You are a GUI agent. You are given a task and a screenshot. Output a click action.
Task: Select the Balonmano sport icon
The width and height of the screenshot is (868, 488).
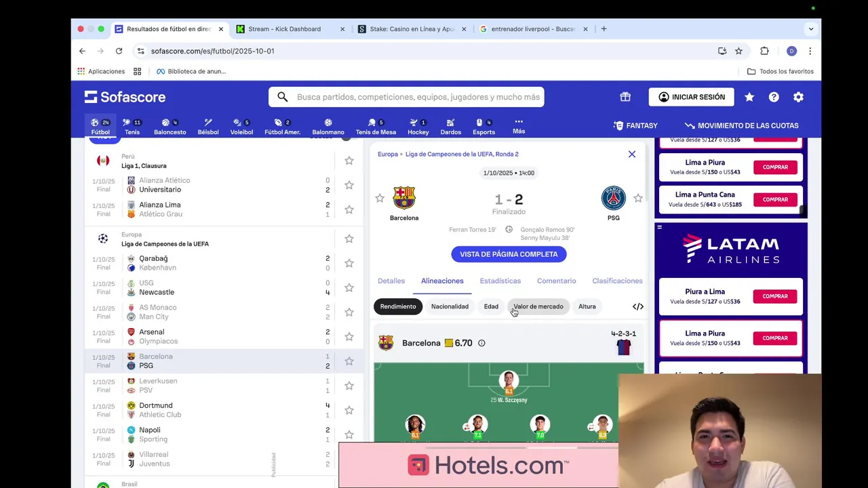(328, 127)
